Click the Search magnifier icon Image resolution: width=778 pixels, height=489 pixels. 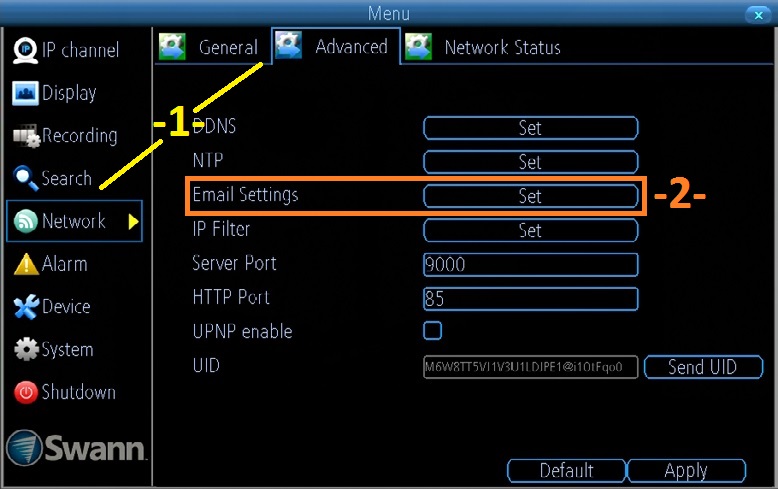[25, 179]
